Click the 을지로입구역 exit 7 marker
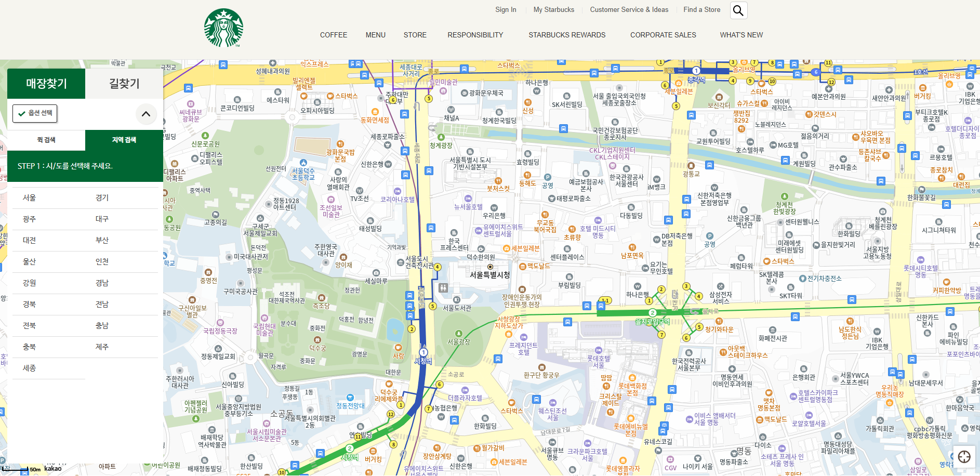 [661, 335]
